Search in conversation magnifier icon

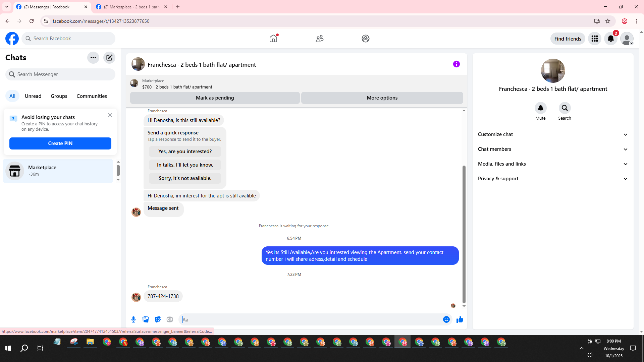click(565, 108)
